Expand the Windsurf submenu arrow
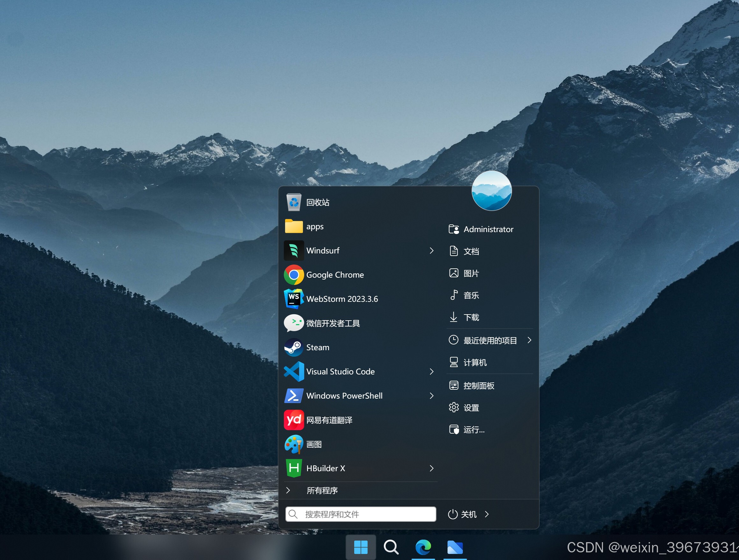The height and width of the screenshot is (560, 739). (x=432, y=251)
